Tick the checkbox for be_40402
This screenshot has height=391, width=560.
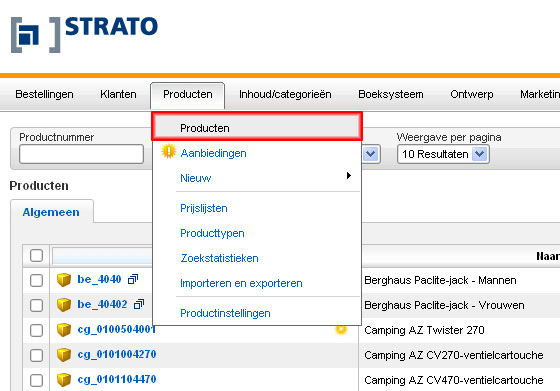tap(36, 305)
